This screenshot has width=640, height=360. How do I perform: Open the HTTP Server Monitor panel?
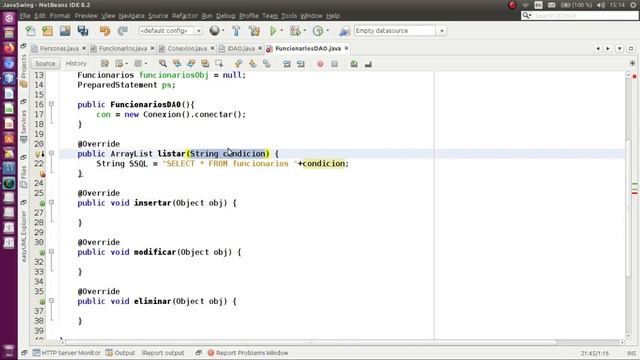click(x=67, y=353)
